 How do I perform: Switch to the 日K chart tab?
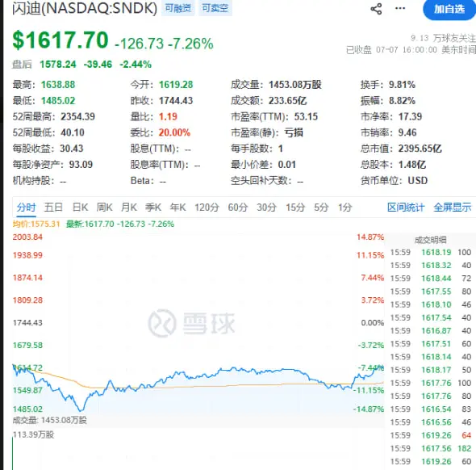[x=80, y=208]
